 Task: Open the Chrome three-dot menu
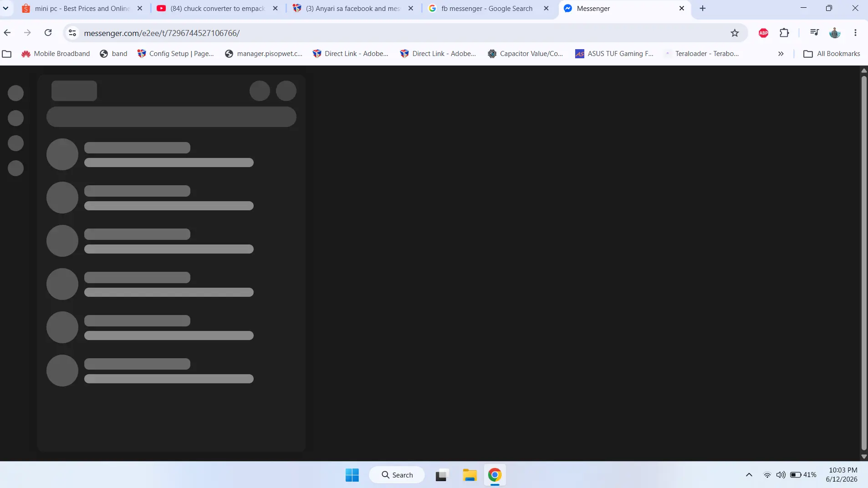point(855,33)
